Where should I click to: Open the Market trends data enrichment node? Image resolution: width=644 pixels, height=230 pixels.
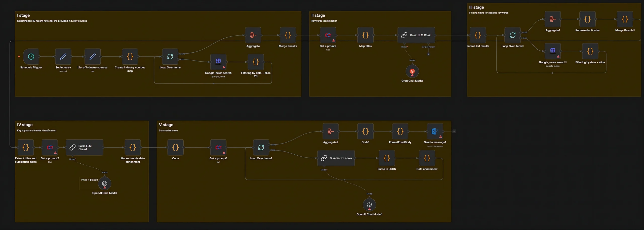pos(133,147)
